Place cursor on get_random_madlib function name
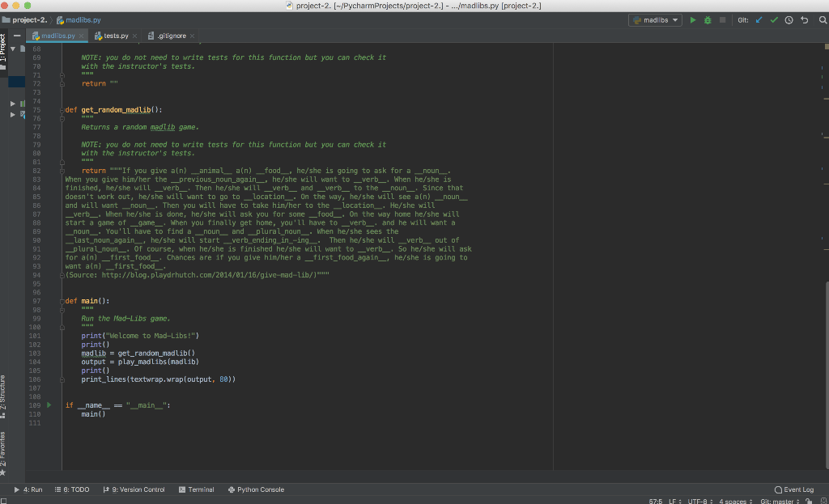 click(x=116, y=110)
